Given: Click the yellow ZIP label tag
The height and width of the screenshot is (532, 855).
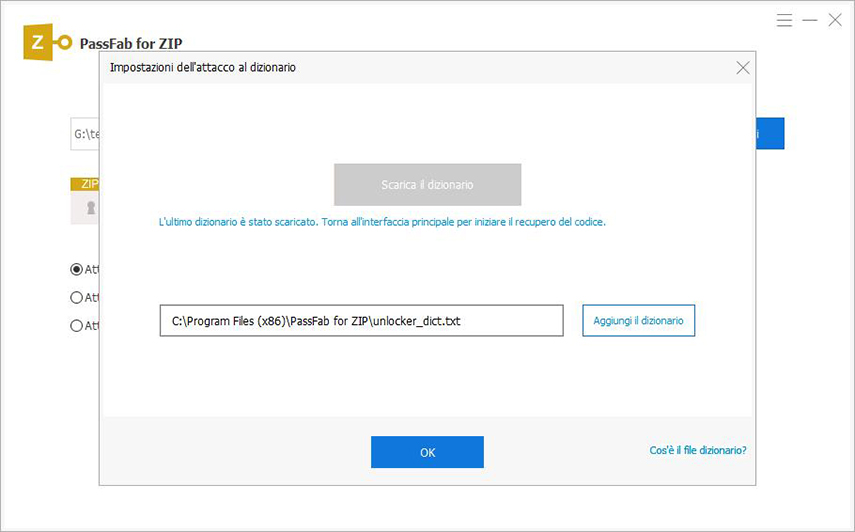Looking at the screenshot, I should coord(85,184).
